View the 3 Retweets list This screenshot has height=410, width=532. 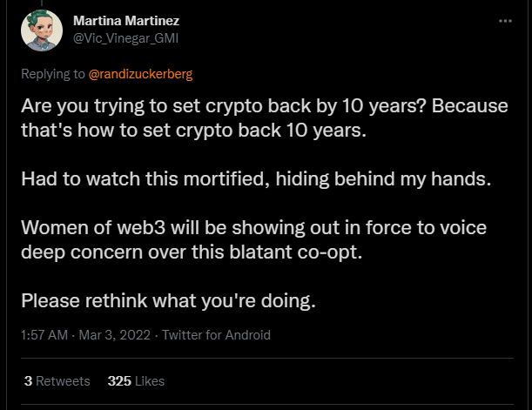click(57, 381)
